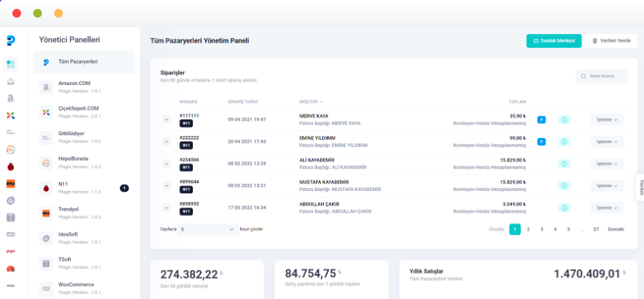Expand order row #898955 with the plus button
The image size is (644, 299).
tap(166, 208)
